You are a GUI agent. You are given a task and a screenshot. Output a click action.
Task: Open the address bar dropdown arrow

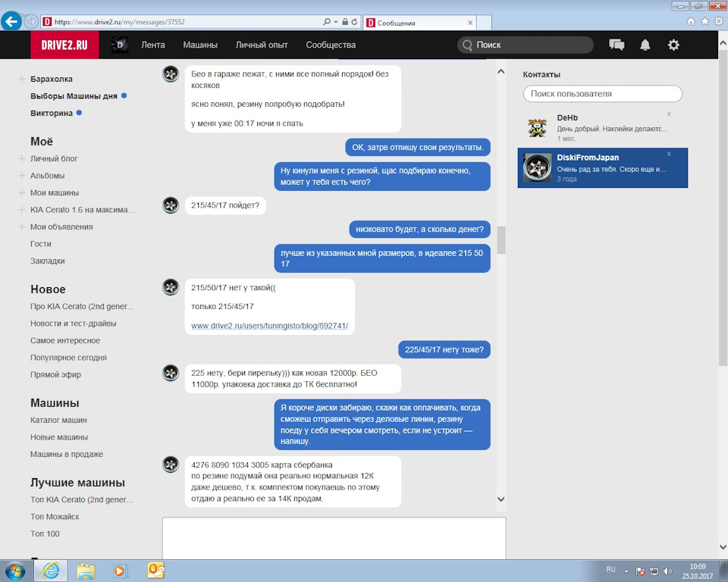tap(336, 22)
